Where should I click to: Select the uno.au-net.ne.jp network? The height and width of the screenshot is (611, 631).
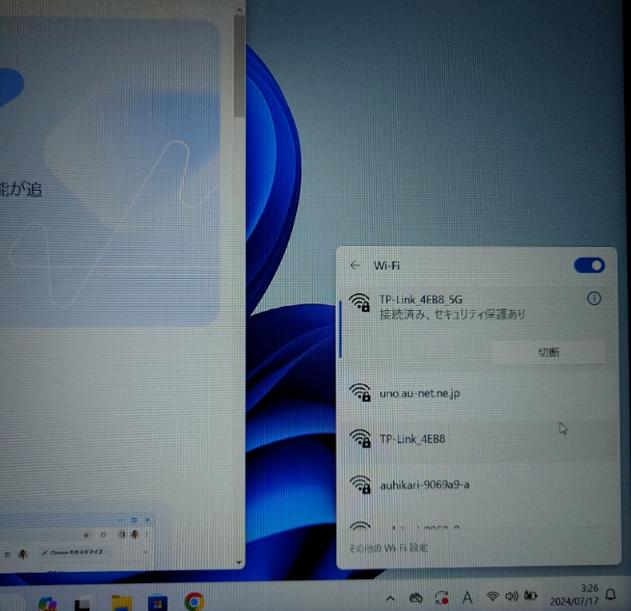(478, 393)
